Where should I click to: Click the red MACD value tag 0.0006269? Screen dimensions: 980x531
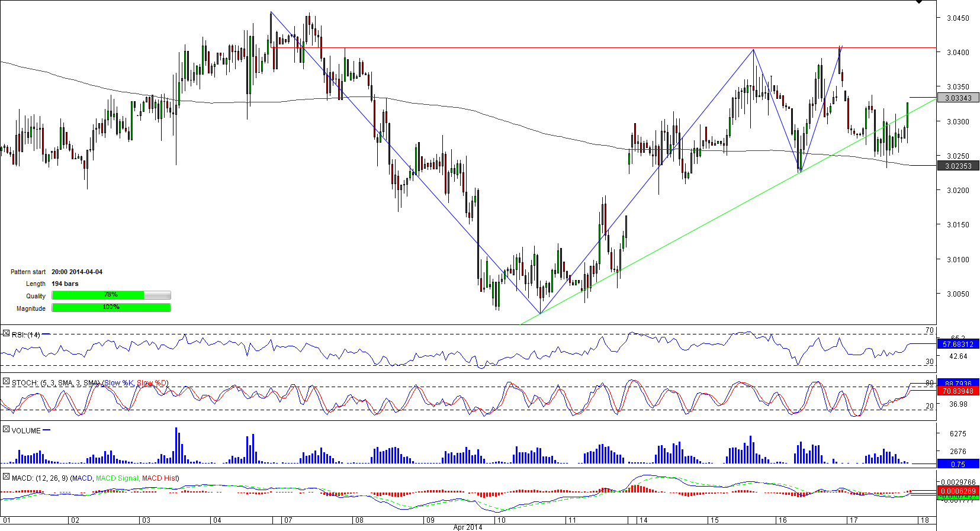click(x=957, y=491)
